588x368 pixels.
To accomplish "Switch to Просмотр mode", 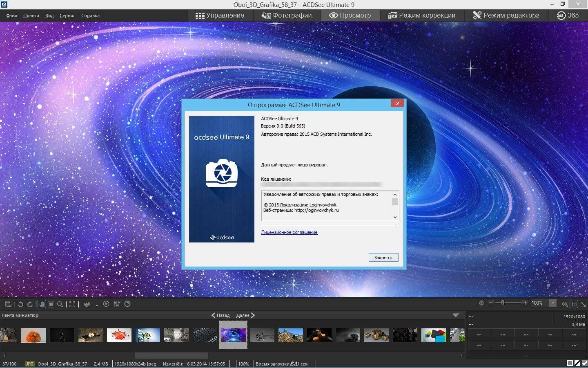I will [x=350, y=16].
